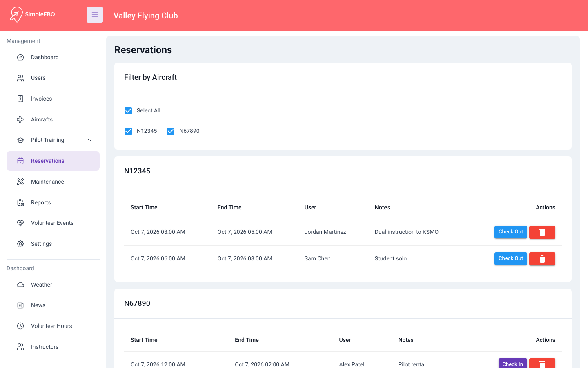Viewport: 588px width, 368px height.
Task: Click 'Dual instruction to KSMO' notes cell
Action: point(407,232)
